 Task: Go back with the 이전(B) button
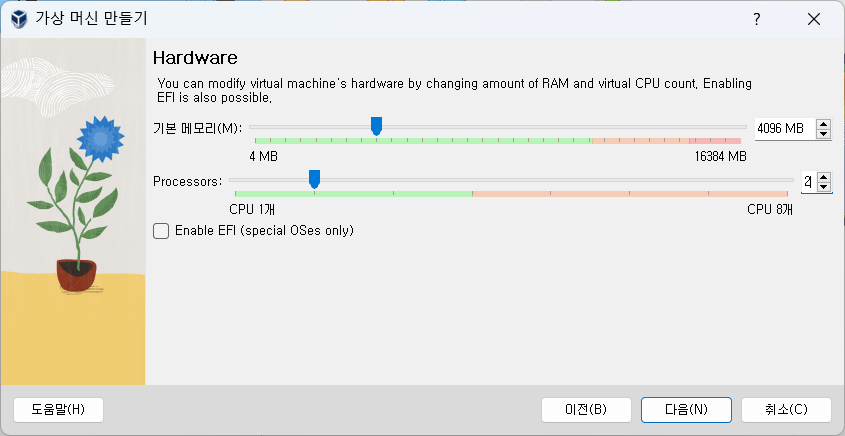pos(586,410)
